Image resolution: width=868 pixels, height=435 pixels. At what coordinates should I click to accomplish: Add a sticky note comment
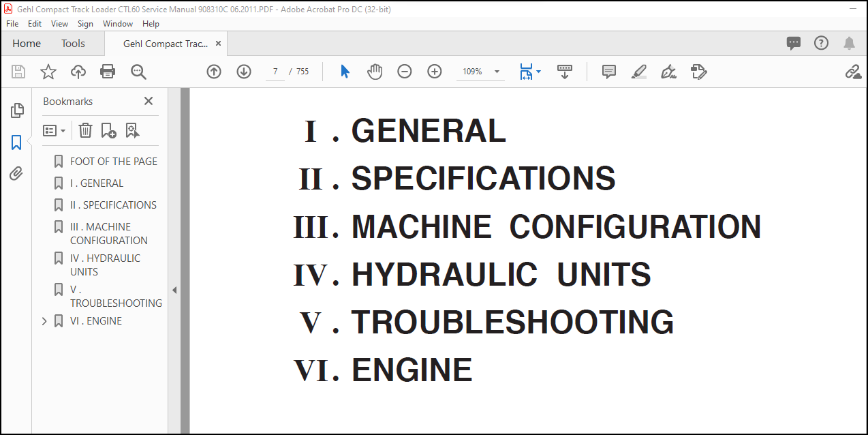pyautogui.click(x=609, y=72)
